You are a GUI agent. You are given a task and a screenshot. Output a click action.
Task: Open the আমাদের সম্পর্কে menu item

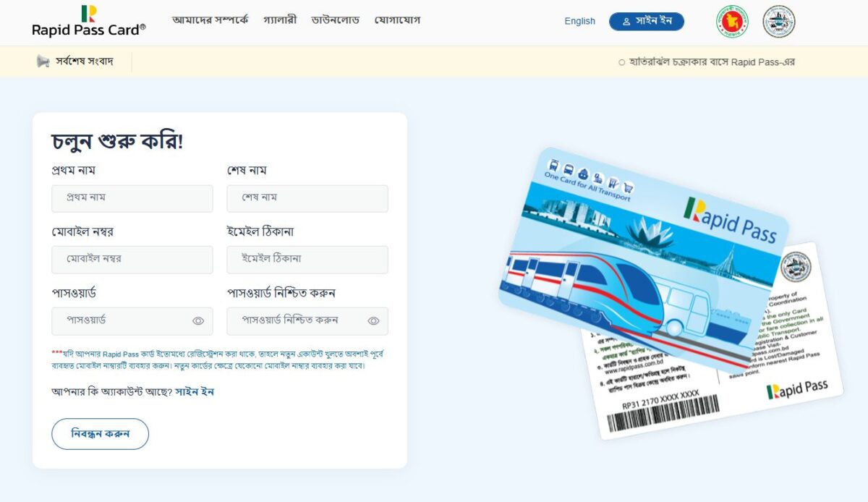pyautogui.click(x=210, y=20)
